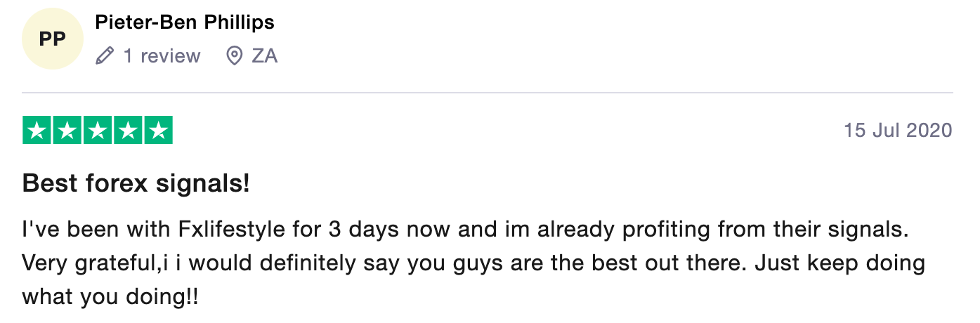Image resolution: width=980 pixels, height=323 pixels.
Task: Click the PP avatar circle
Action: pyautogui.click(x=53, y=39)
